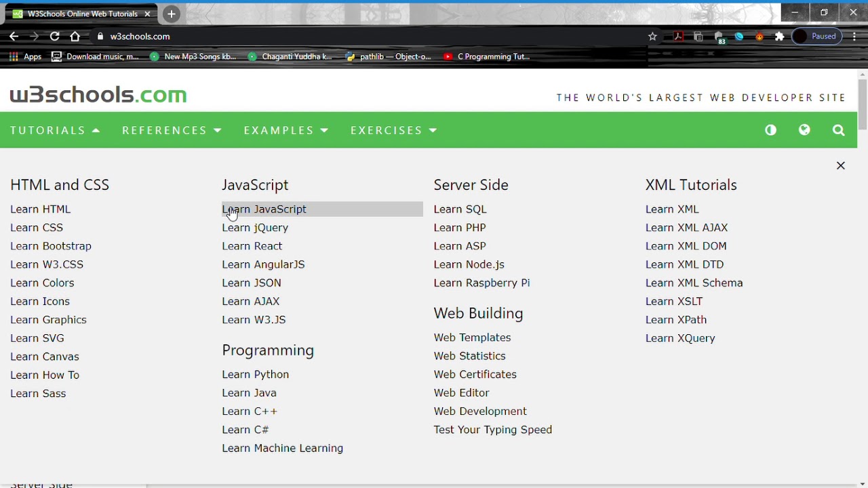Open the Apps grid in bookmarks bar
This screenshot has height=488, width=868.
(25, 57)
